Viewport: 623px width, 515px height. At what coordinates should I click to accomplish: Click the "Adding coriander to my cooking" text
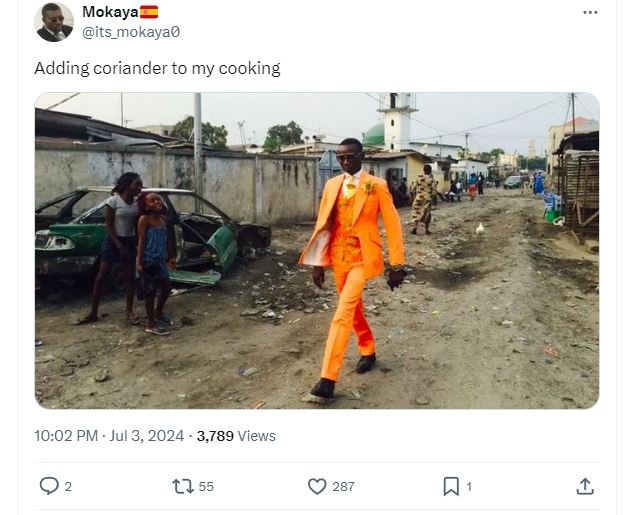157,69
